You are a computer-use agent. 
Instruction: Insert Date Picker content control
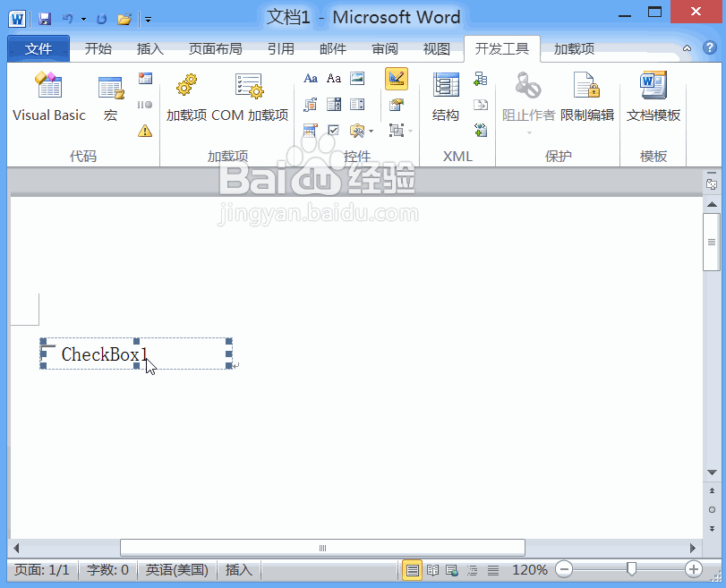click(x=311, y=131)
